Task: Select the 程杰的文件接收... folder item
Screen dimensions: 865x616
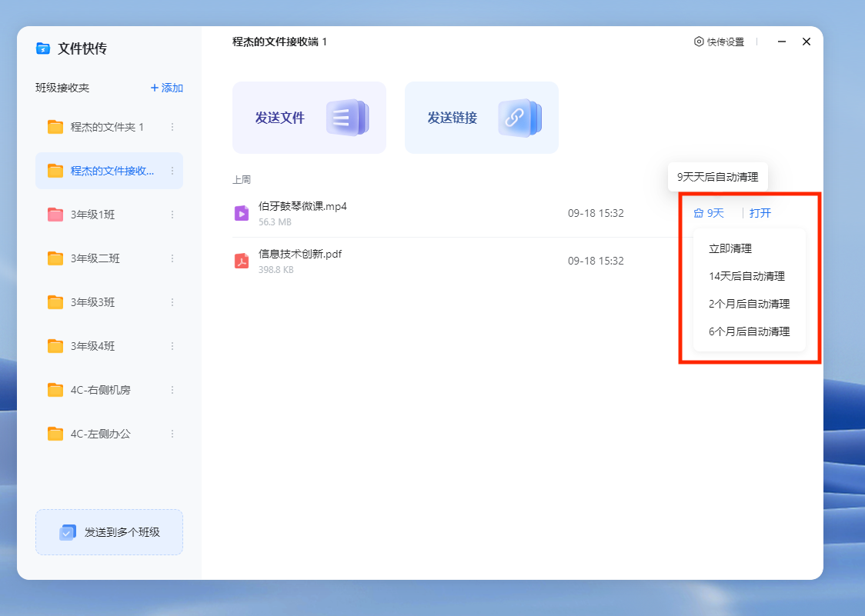Action: 109,171
